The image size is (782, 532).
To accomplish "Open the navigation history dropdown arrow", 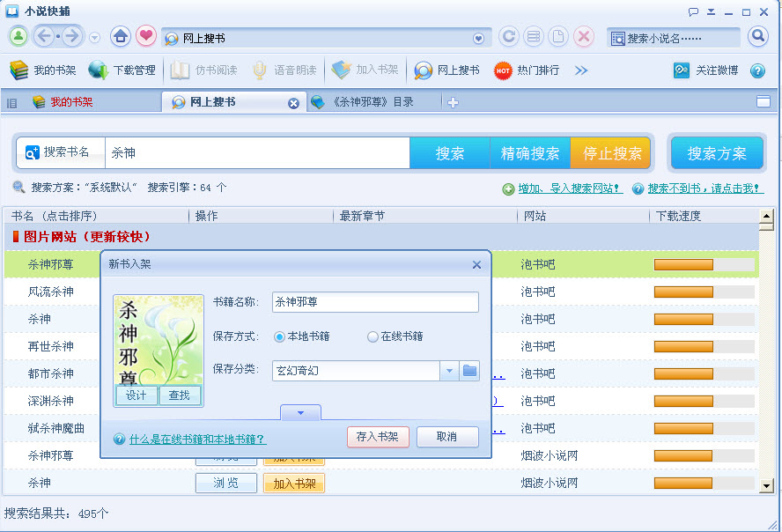I will pyautogui.click(x=95, y=37).
